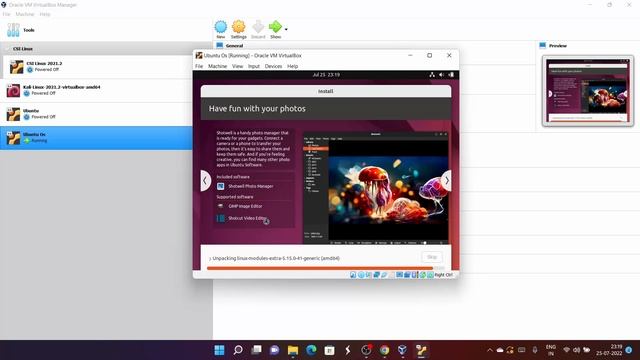Open Task View from the taskbar
This screenshot has width=640, height=360.
(x=256, y=350)
